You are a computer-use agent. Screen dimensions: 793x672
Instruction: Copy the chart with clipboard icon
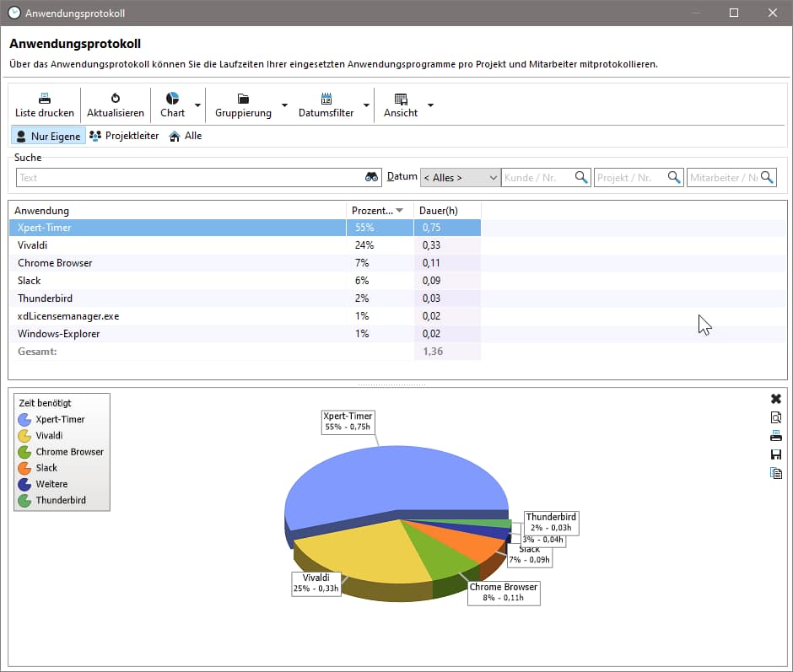click(x=776, y=473)
